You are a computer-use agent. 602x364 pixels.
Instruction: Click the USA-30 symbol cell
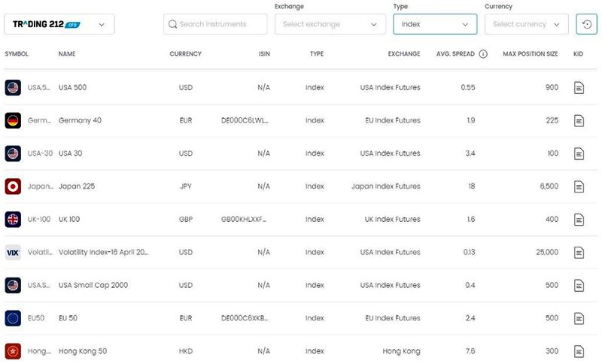tap(40, 153)
